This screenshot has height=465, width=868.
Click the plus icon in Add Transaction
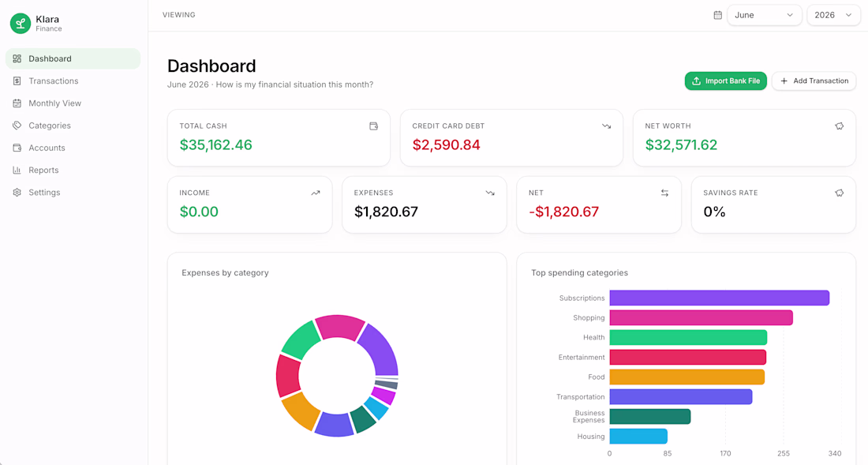[x=784, y=81]
